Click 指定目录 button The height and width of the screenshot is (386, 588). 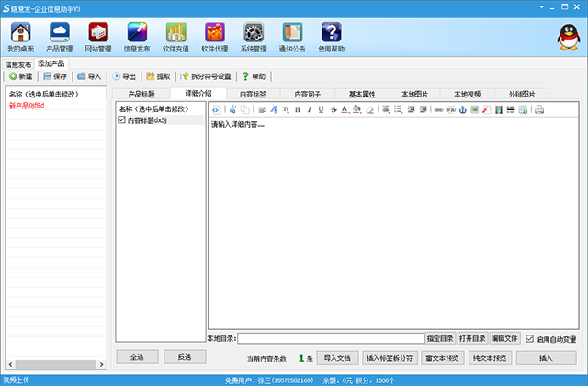coord(440,338)
